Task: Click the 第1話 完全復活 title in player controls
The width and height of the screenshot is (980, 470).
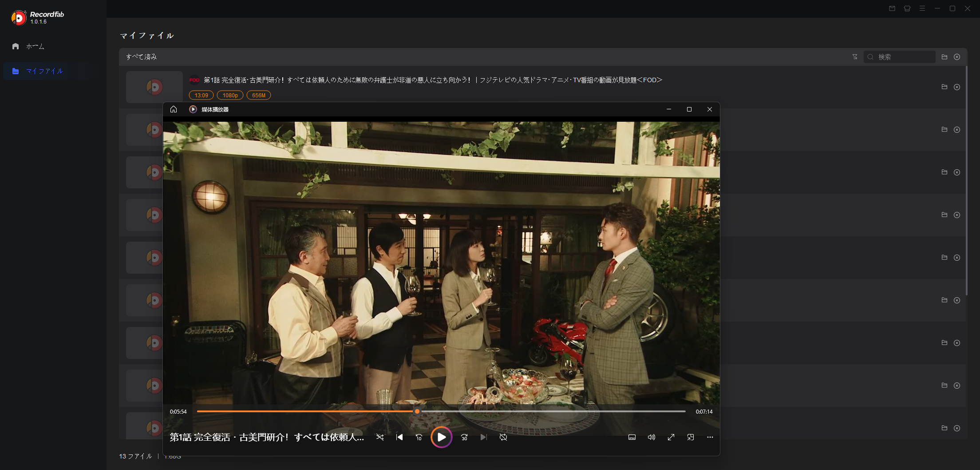Action: click(x=267, y=437)
